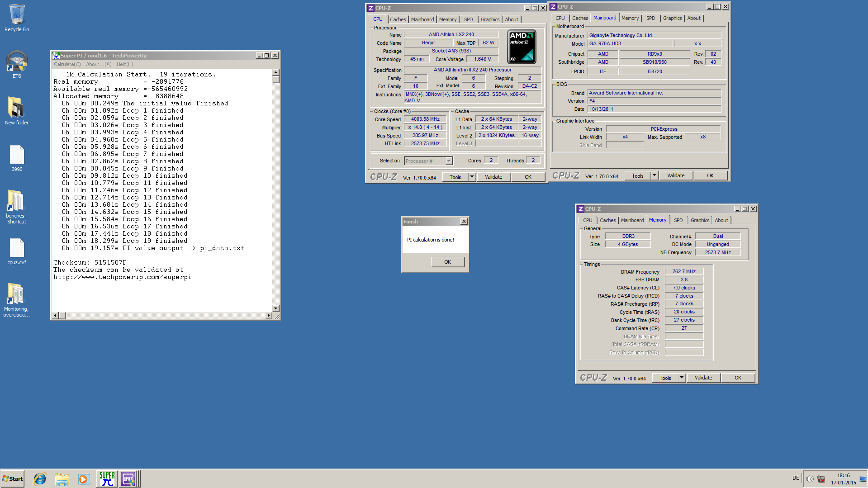Expand Tools dropdown arrow in CPU window
The width and height of the screenshot is (868, 488).
[472, 177]
